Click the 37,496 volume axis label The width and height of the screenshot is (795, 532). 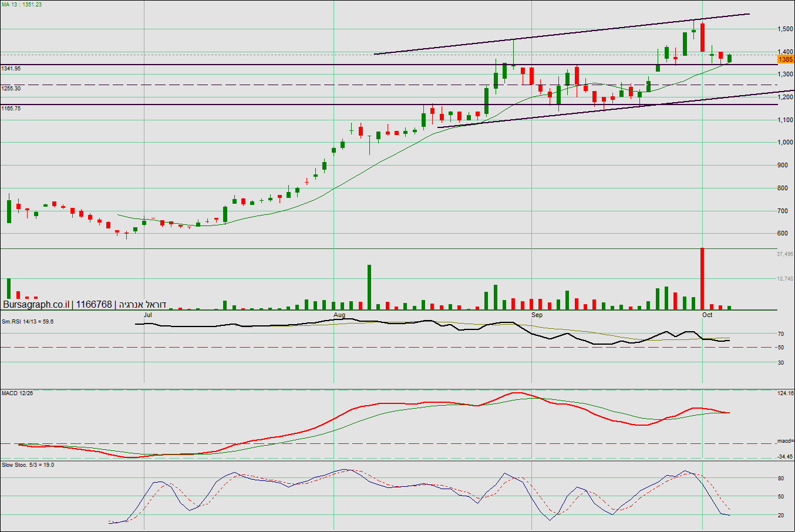[x=784, y=254]
